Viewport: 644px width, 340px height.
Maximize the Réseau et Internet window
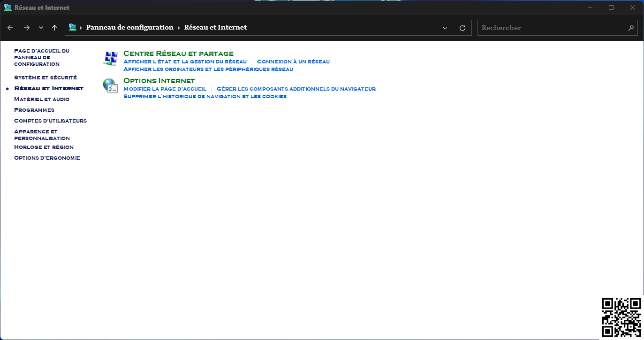click(611, 8)
